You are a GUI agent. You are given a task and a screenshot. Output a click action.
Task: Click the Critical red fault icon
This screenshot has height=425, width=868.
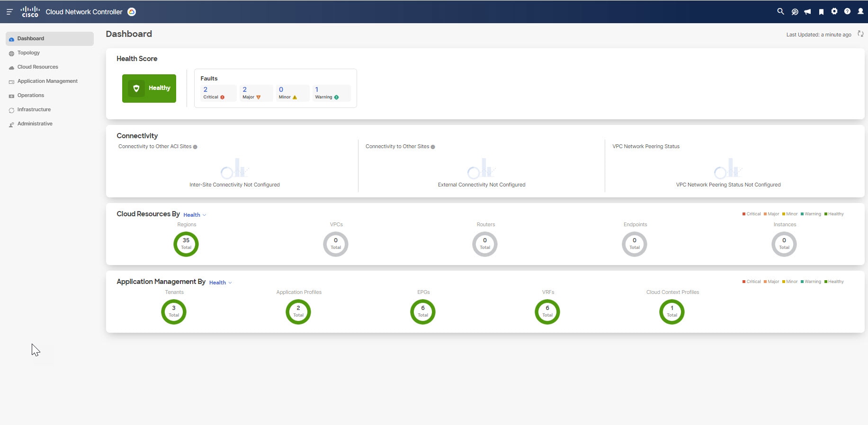pyautogui.click(x=223, y=97)
